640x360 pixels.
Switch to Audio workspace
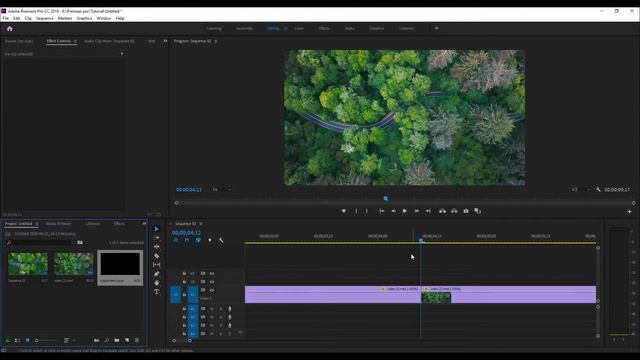tap(350, 29)
